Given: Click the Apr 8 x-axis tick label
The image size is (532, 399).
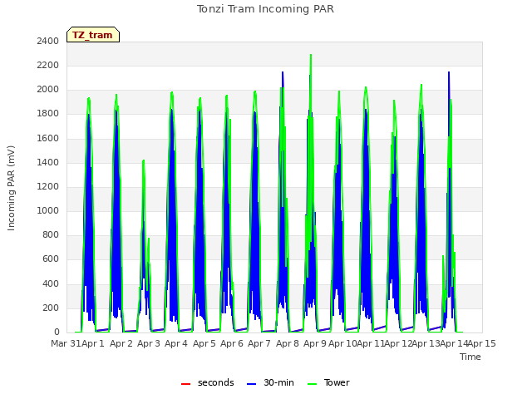Looking at the screenshot, I should [288, 343].
